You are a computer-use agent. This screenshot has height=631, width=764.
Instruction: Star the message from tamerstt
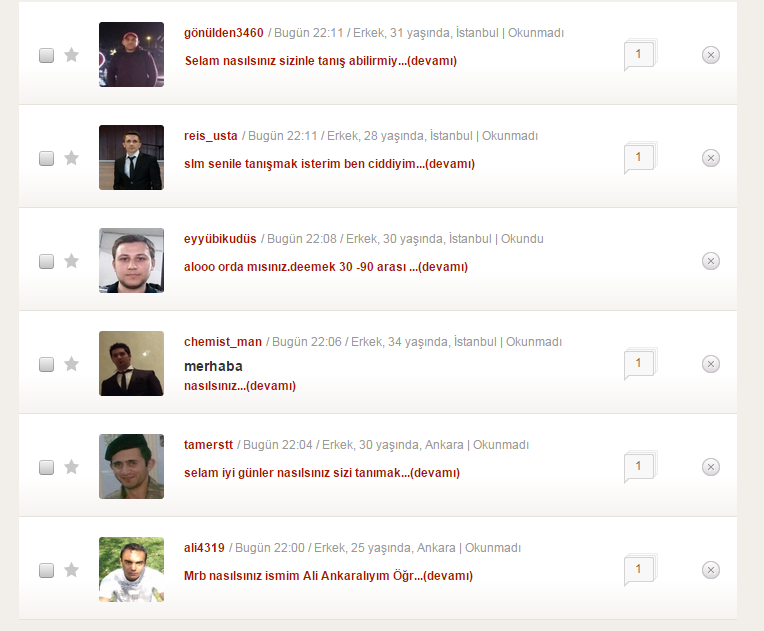pos(72,467)
